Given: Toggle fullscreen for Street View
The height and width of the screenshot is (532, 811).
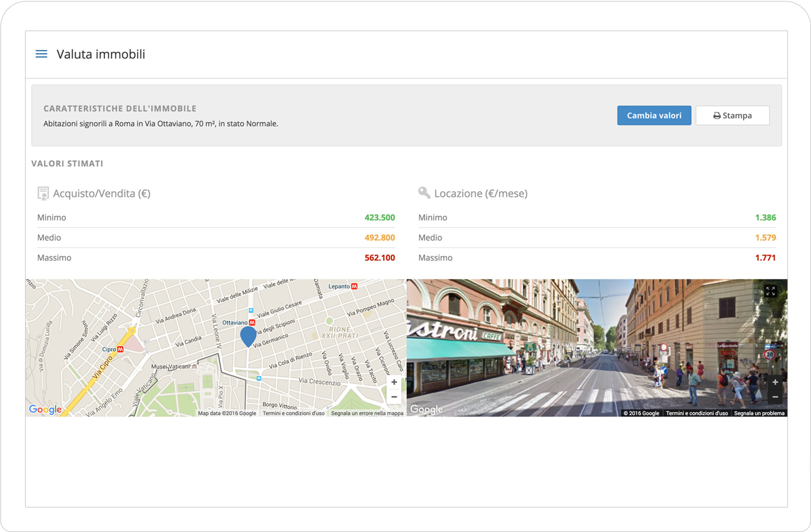Looking at the screenshot, I should click(x=770, y=291).
